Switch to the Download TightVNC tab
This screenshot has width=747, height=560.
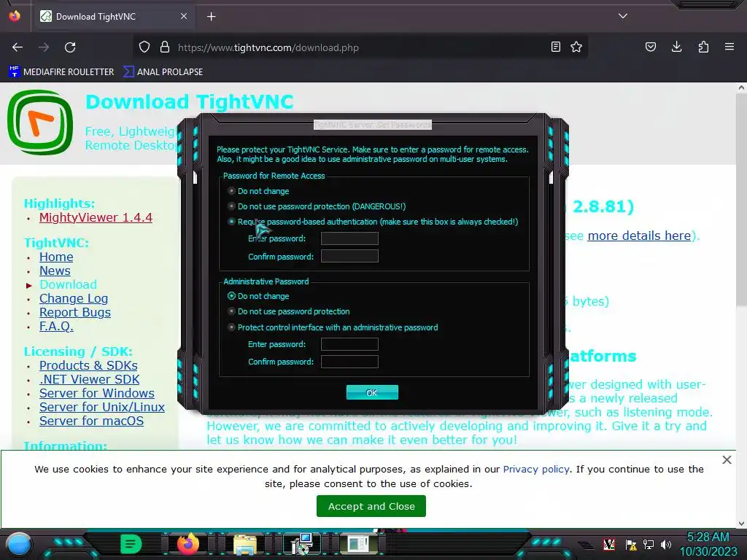click(115, 17)
